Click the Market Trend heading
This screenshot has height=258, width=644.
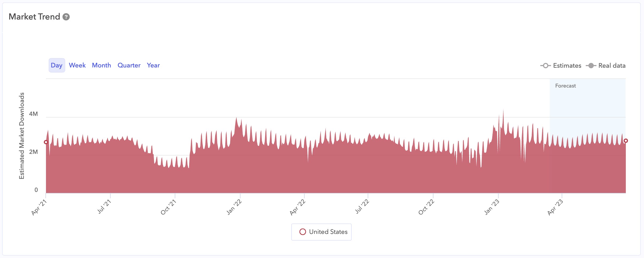[x=34, y=17]
